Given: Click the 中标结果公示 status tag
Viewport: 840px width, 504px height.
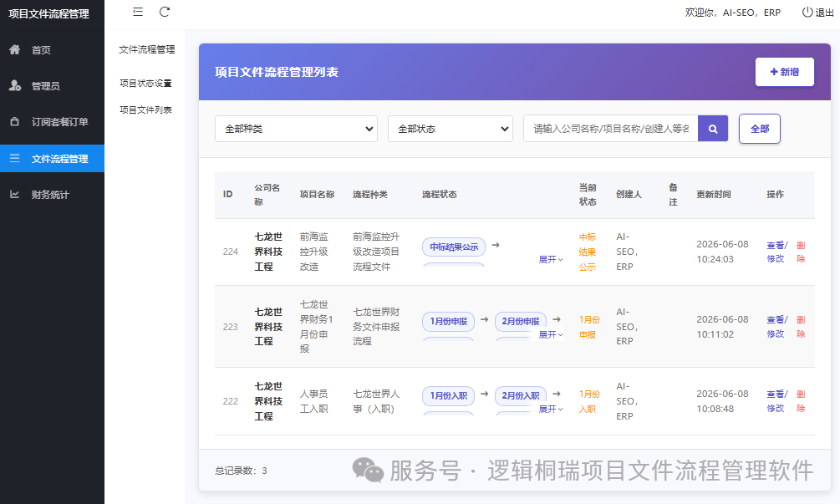Looking at the screenshot, I should 454,247.
